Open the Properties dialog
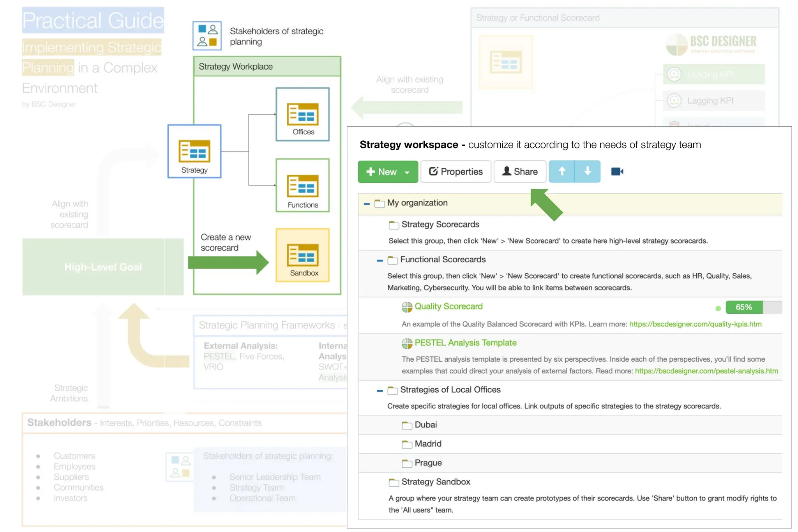Viewport: 798px width, 532px height. (455, 171)
